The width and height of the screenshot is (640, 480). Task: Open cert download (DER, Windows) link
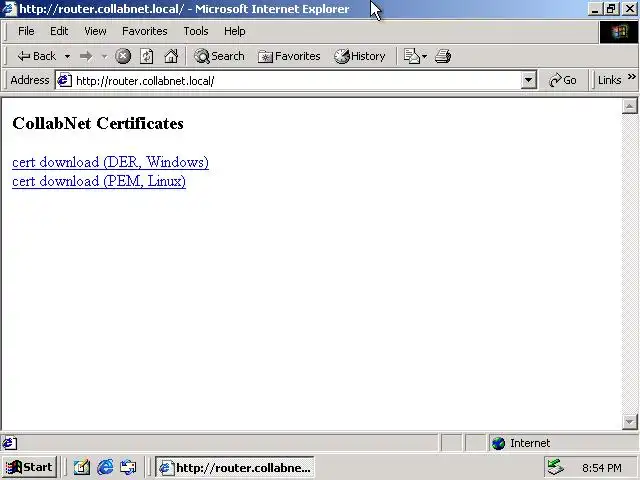110,162
